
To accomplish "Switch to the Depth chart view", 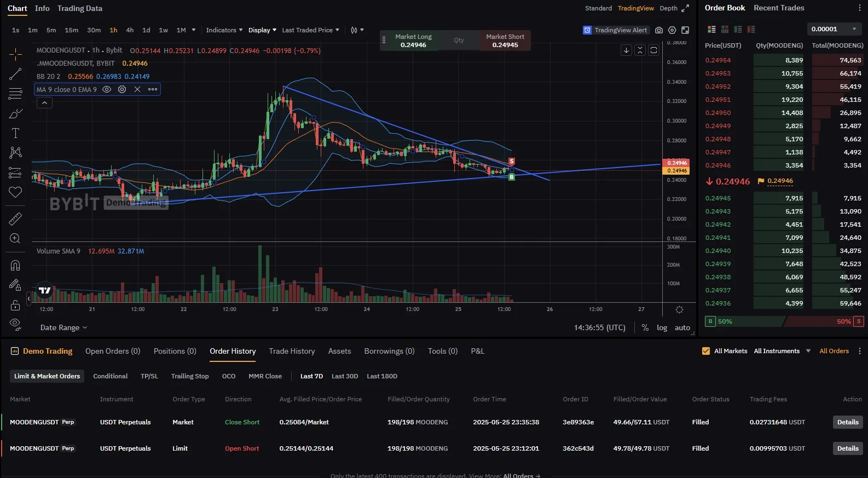I will click(668, 8).
